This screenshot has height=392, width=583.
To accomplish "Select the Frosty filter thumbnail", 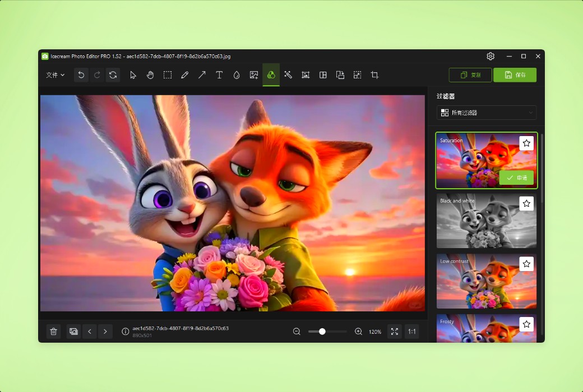I will [x=482, y=330].
